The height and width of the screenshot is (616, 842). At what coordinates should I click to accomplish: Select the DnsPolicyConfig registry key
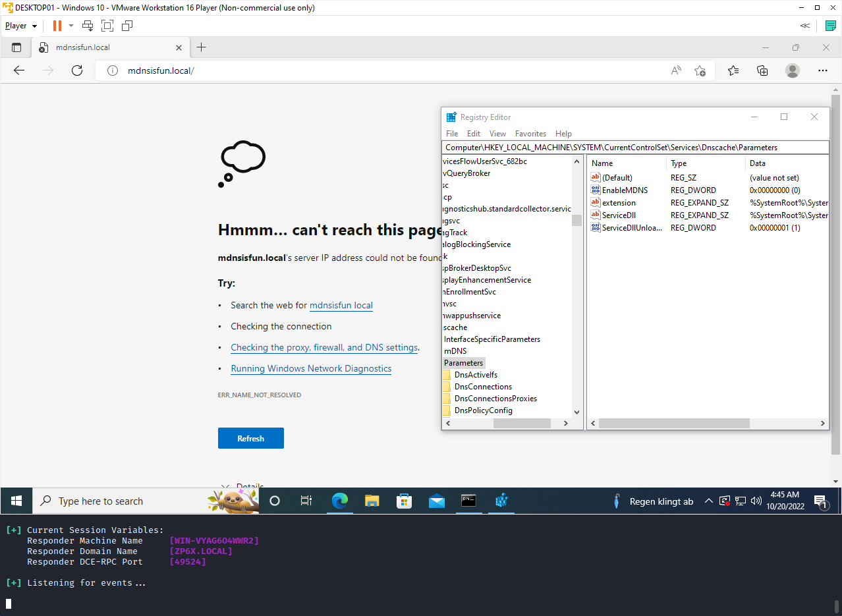(484, 410)
